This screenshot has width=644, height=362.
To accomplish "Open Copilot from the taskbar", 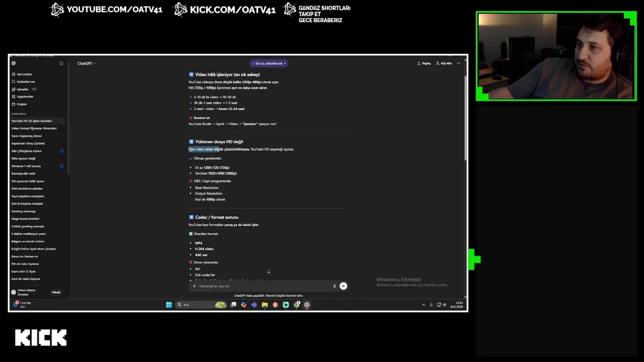I will (244, 305).
